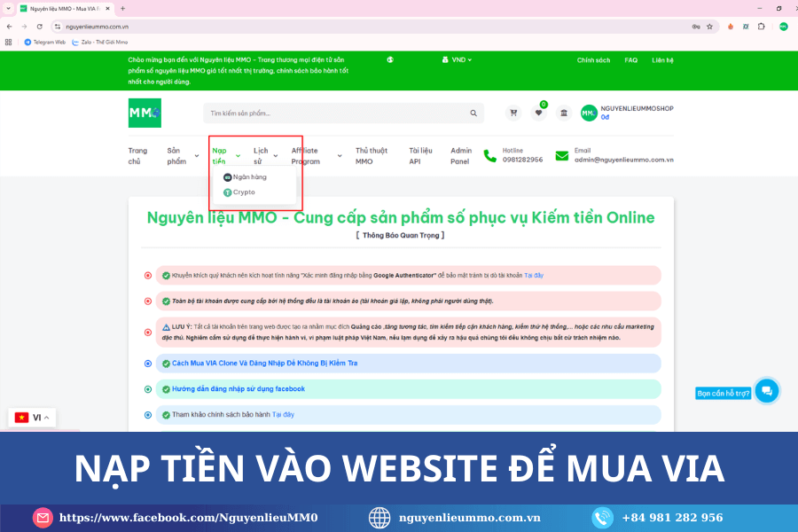Select the red radio bullet beside Google Authenticator notice
This screenshot has width=798, height=532.
click(x=148, y=276)
